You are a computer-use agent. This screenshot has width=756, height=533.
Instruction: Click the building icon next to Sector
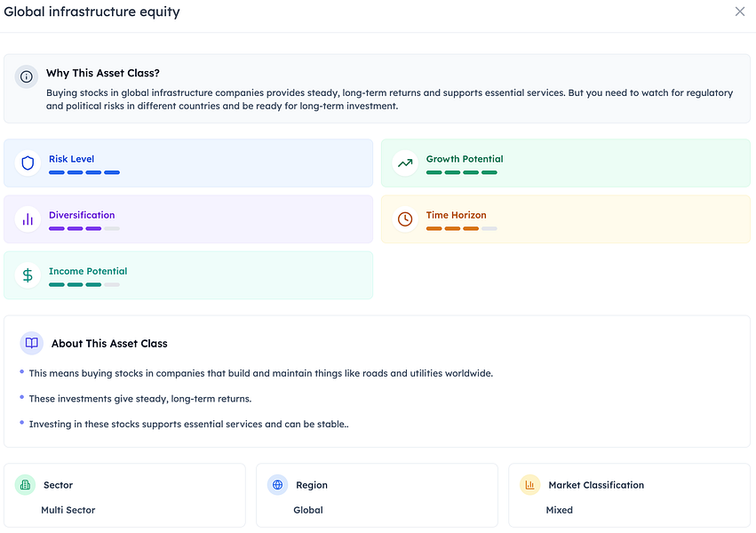click(25, 485)
